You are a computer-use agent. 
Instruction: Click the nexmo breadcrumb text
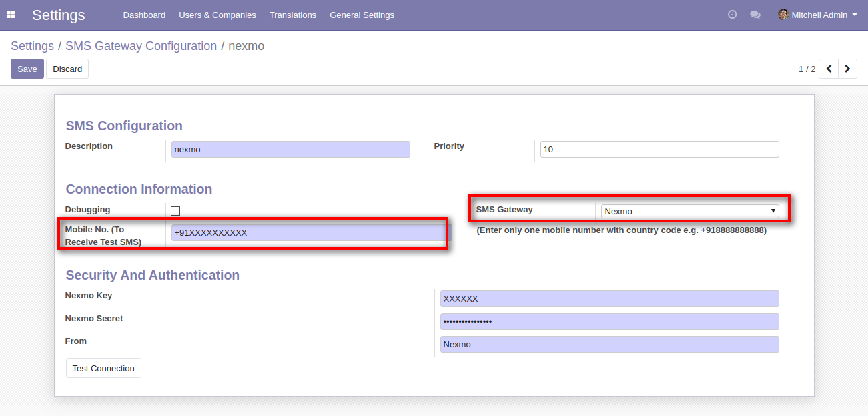click(246, 46)
